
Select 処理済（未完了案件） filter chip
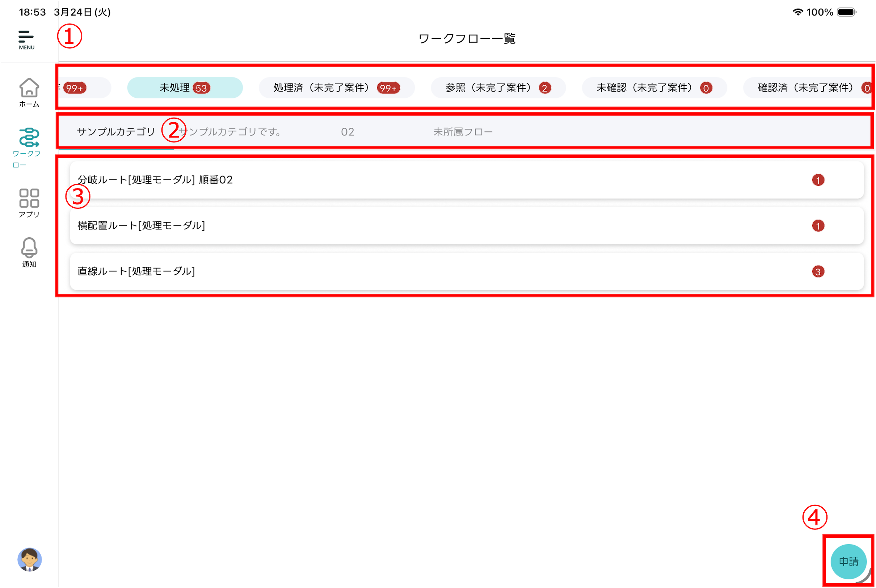(336, 88)
